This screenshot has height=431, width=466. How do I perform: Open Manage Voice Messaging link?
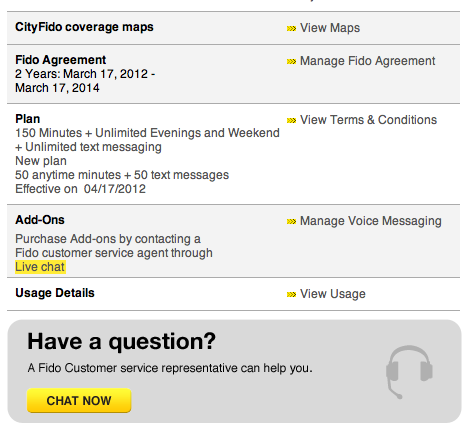pyautogui.click(x=371, y=221)
